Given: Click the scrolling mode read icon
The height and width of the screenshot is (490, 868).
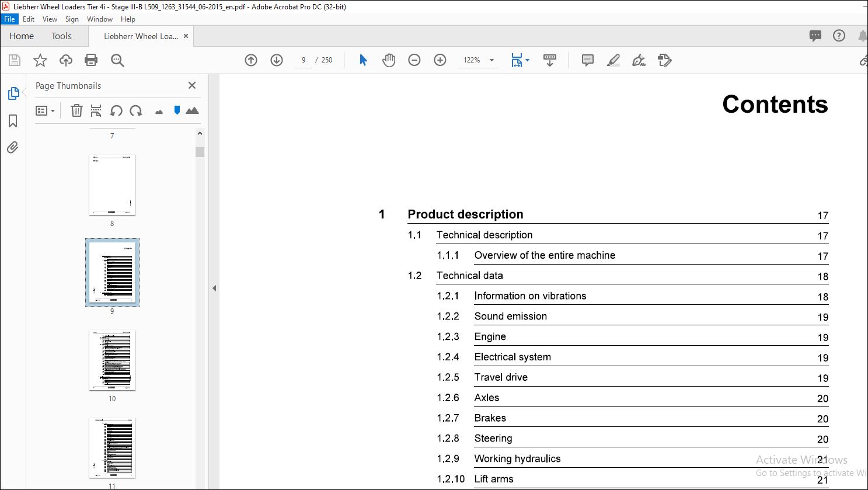Looking at the screenshot, I should (550, 60).
